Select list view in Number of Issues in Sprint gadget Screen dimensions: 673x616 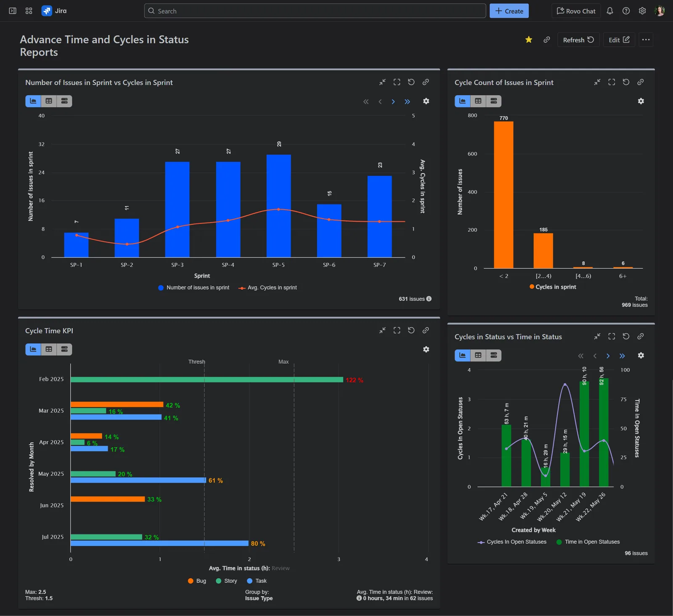pos(64,101)
